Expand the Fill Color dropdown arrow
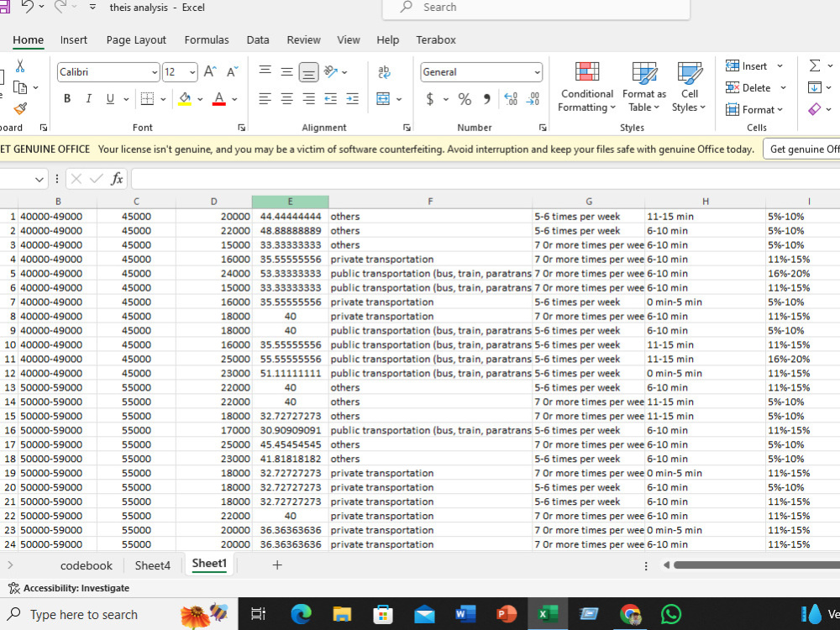Viewport: 840px width, 630px height. [x=201, y=99]
